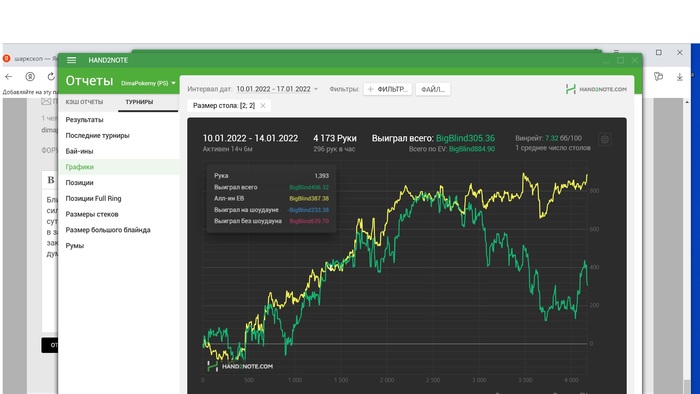Click the Винрейт 7.32 бб/100 value
The height and width of the screenshot is (394, 700).
548,138
